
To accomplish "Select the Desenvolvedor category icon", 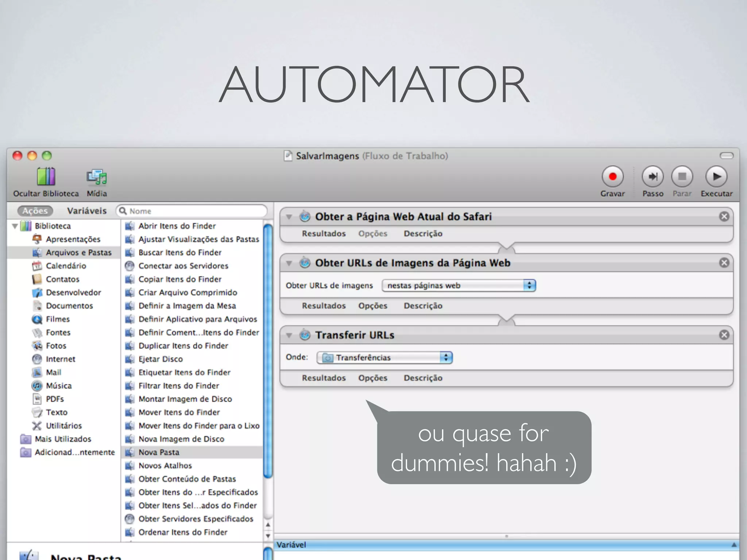I will [x=37, y=292].
